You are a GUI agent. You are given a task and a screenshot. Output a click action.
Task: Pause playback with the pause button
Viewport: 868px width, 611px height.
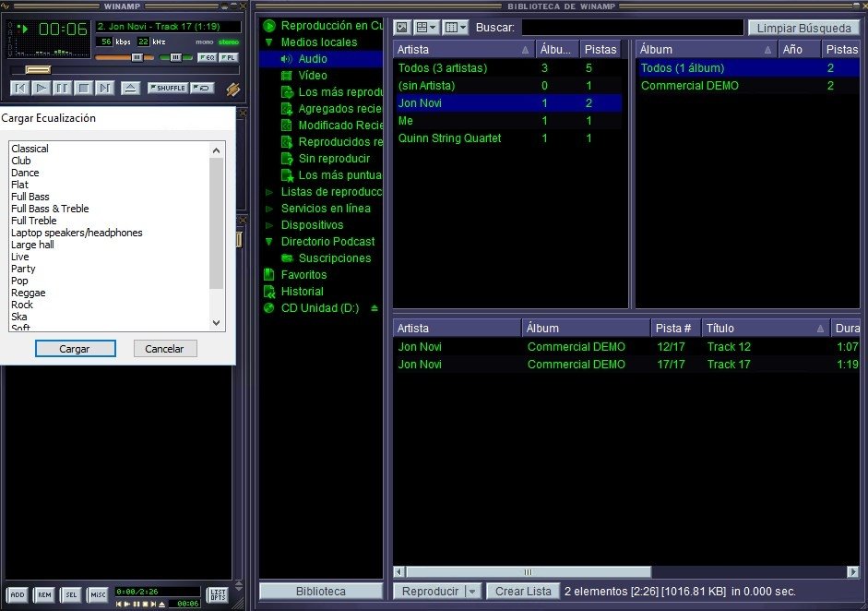click(62, 88)
